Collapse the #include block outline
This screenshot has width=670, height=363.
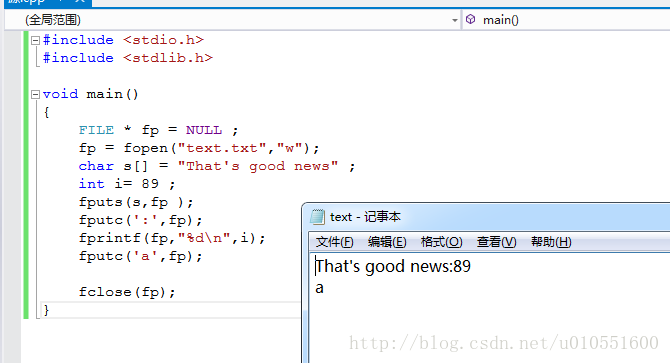35,41
